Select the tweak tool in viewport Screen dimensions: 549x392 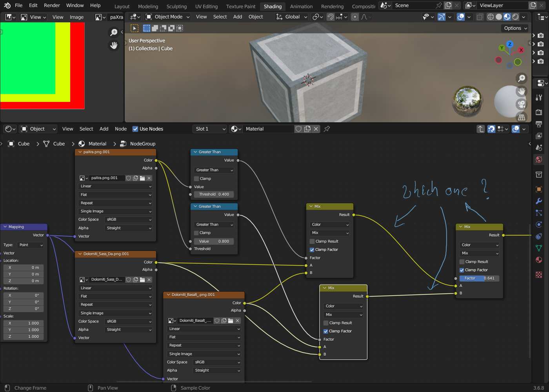coord(135,28)
